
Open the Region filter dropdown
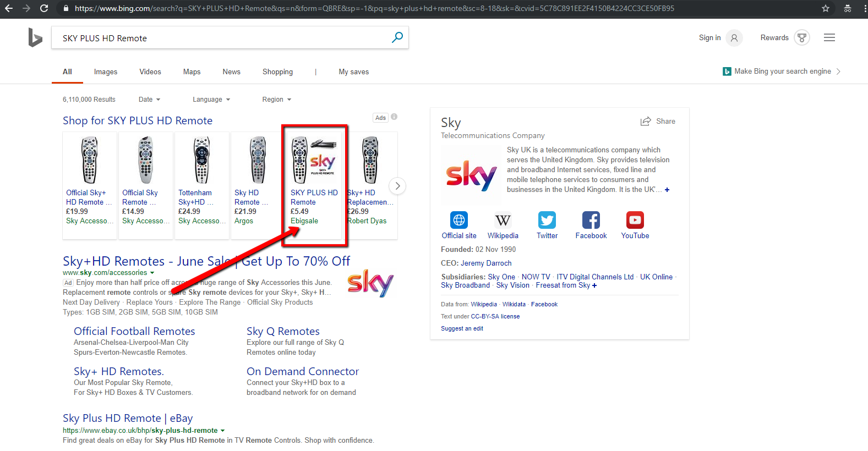276,100
